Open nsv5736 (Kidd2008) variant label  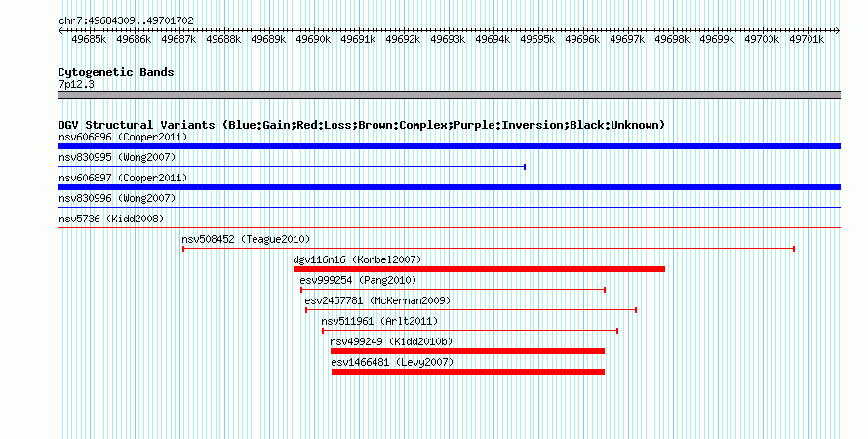point(111,219)
